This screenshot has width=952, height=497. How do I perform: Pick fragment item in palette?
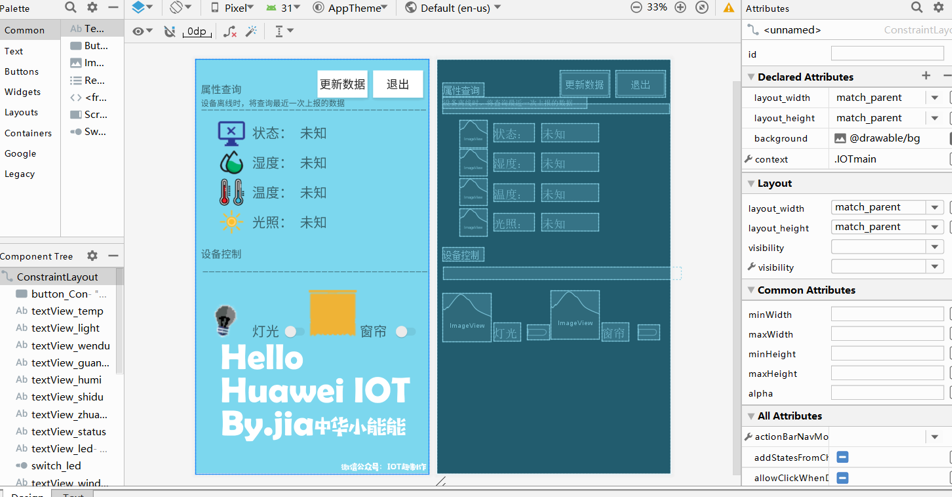pyautogui.click(x=92, y=97)
